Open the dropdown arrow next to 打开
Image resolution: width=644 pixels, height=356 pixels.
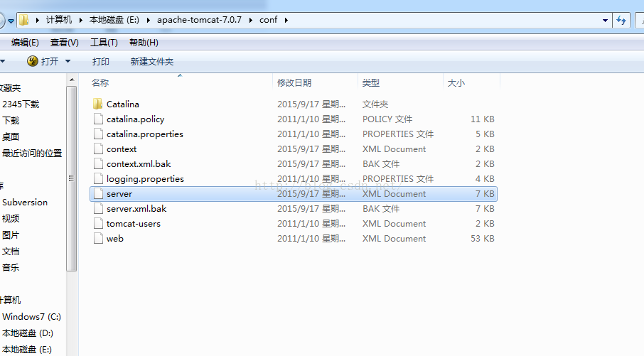click(68, 62)
